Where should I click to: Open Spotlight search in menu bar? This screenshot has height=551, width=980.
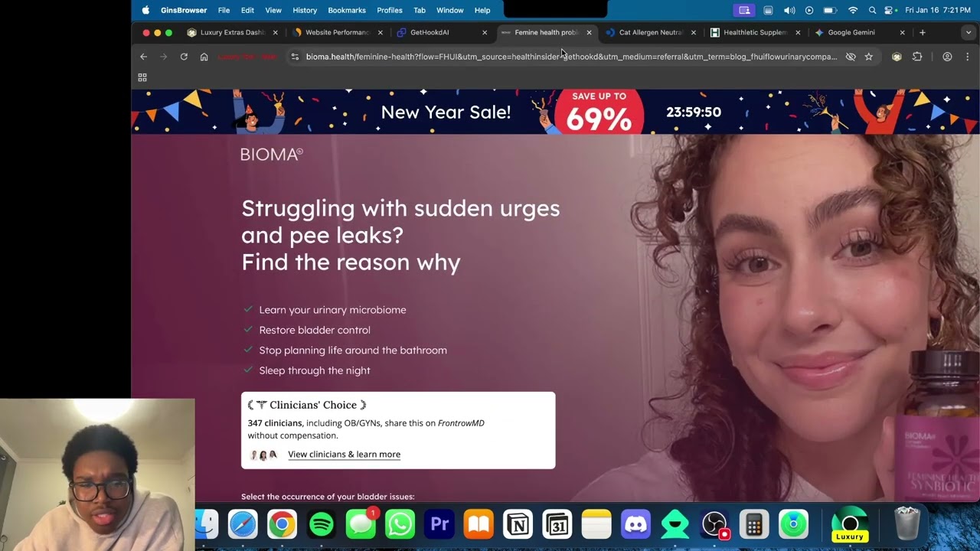point(873,11)
